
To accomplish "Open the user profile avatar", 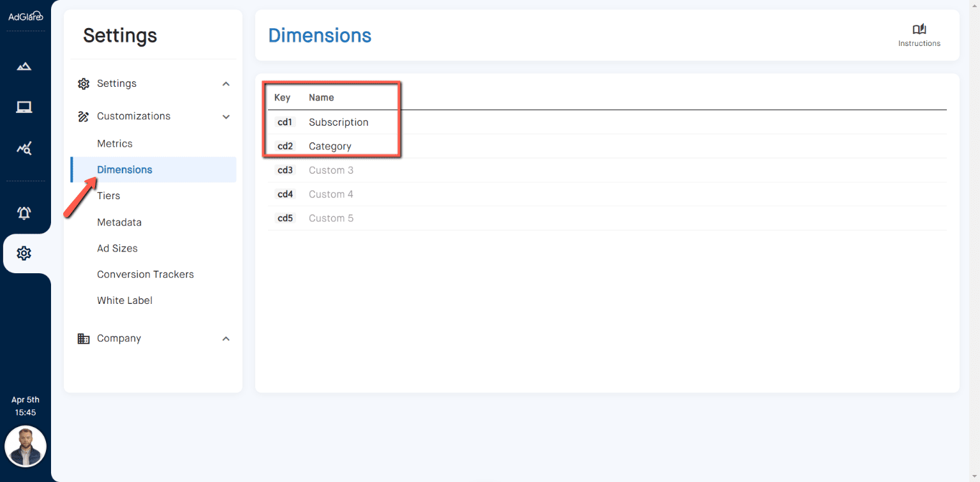I will (26, 446).
